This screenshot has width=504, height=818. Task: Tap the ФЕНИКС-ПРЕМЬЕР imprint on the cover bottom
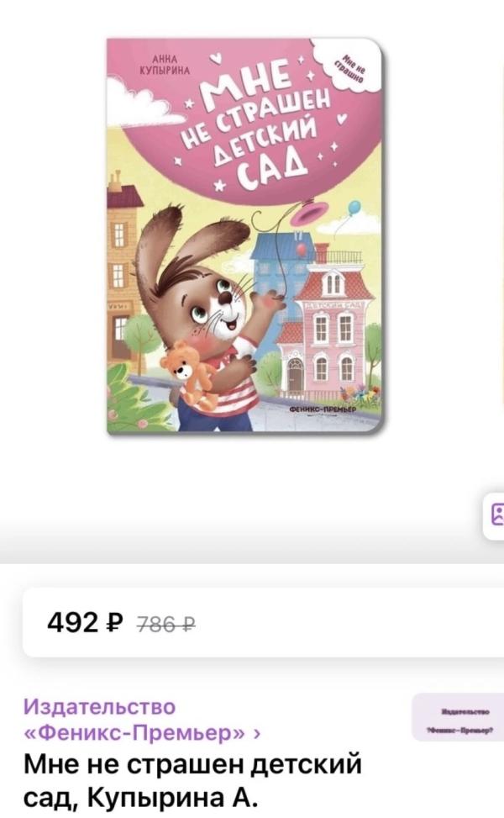click(322, 410)
